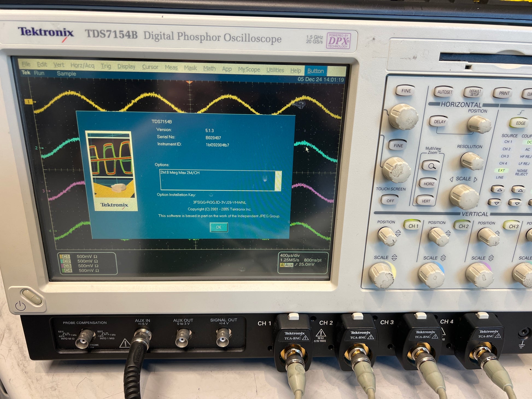Click the orange trigger position marker
Screen dimensions: 532x399
(189, 82)
